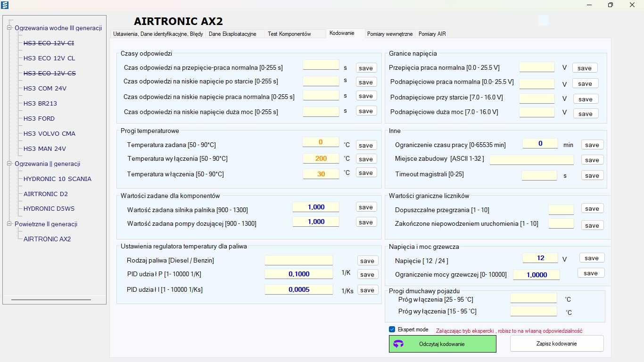Save PID udział P value
The height and width of the screenshot is (362, 644).
click(367, 274)
